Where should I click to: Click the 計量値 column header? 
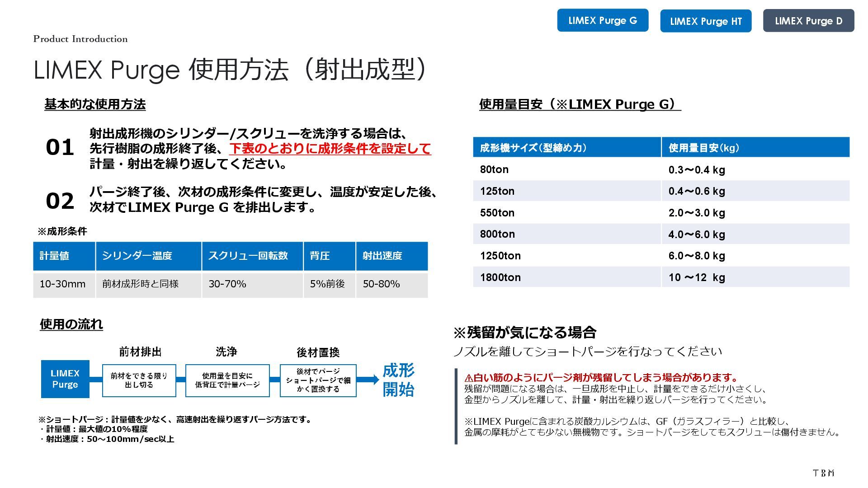(x=64, y=256)
